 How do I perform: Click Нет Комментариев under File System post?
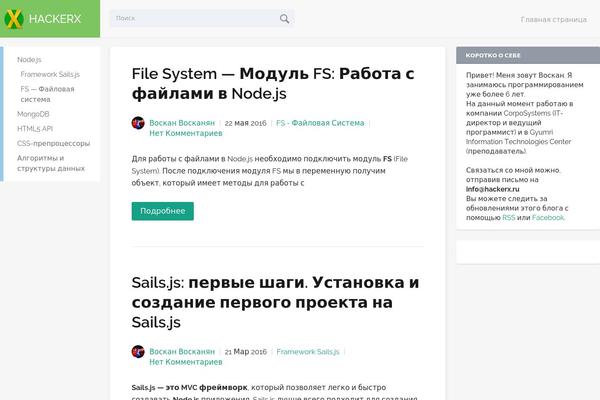(x=186, y=133)
